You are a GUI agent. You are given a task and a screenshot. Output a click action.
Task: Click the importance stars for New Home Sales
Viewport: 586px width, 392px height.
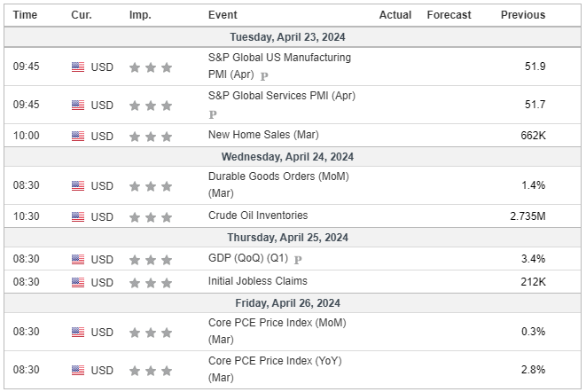click(151, 137)
